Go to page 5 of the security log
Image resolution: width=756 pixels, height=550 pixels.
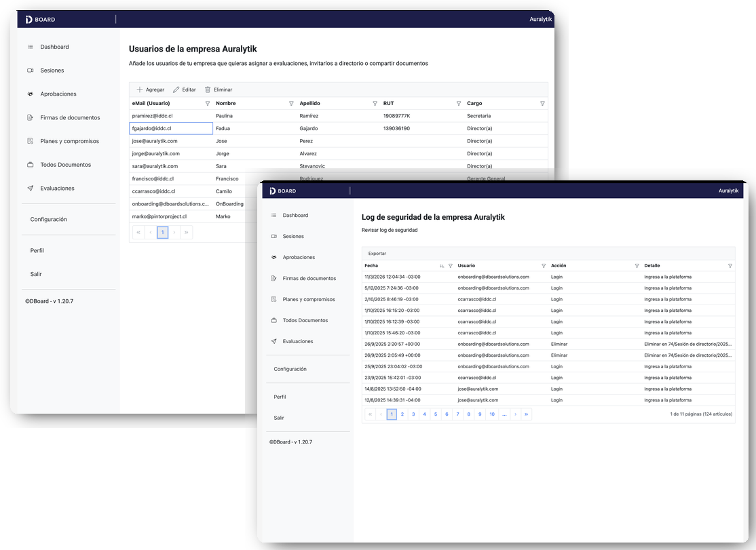point(436,414)
